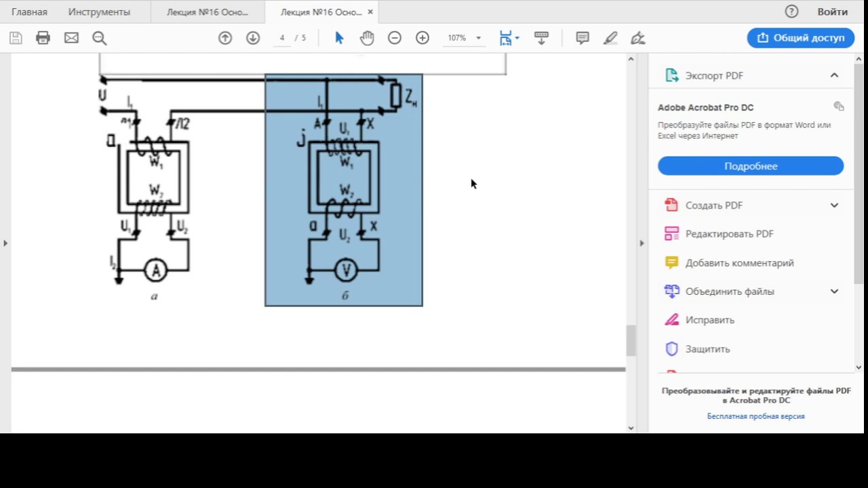Open the Sign document icon
The image size is (868, 488).
tap(638, 38)
